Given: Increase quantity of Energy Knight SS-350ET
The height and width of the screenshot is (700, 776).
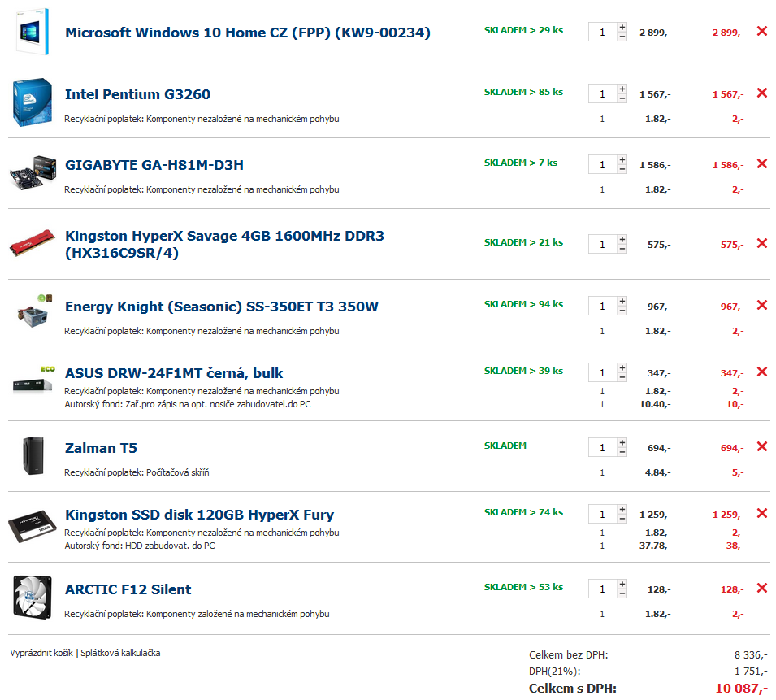Looking at the screenshot, I should point(622,302).
